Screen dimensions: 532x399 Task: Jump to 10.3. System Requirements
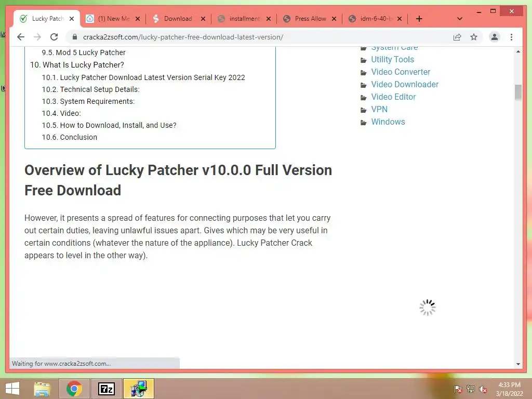point(88,101)
